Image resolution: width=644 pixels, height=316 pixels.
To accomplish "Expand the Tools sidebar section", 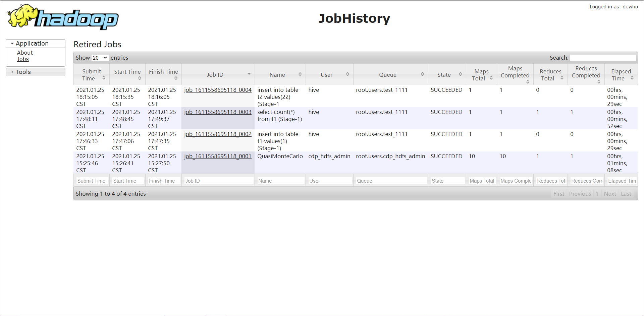I will pyautogui.click(x=36, y=72).
